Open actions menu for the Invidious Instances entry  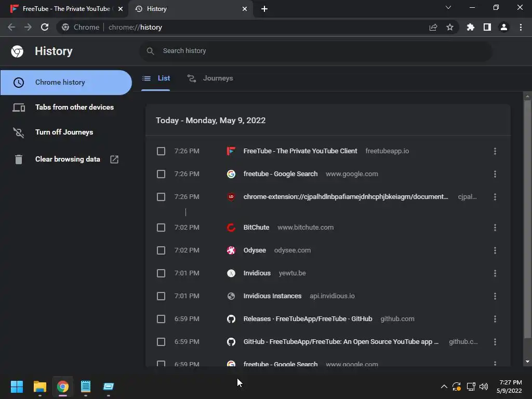pyautogui.click(x=495, y=296)
